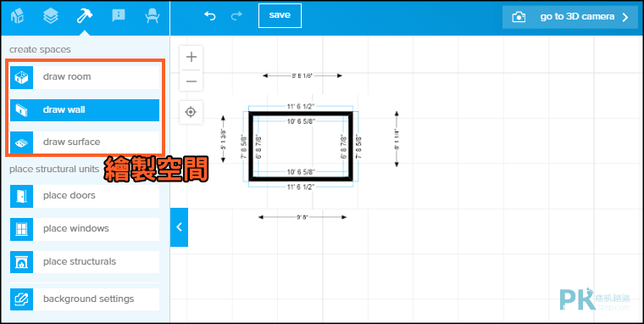Open the layers/floors tab icon
The image size is (644, 324).
click(51, 16)
